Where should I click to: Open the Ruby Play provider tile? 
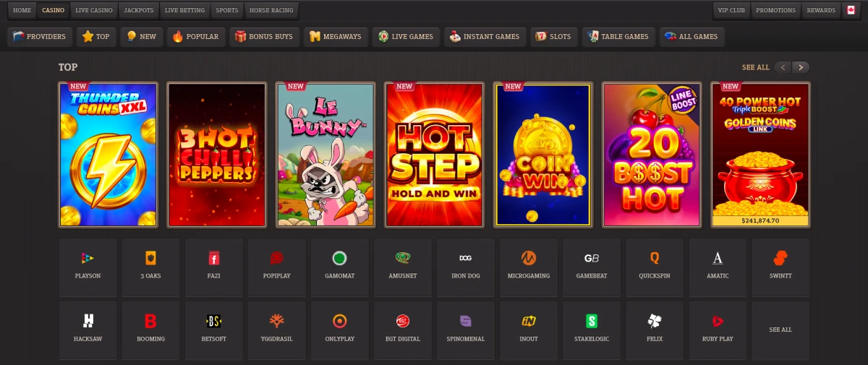(718, 330)
